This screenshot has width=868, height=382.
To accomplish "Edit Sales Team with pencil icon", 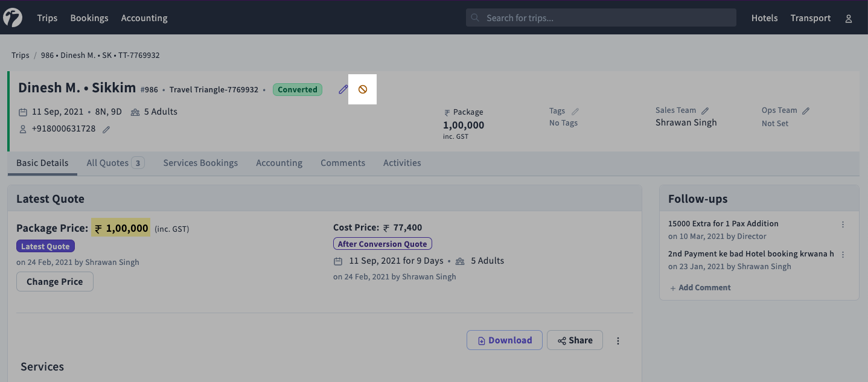I will click(x=705, y=110).
